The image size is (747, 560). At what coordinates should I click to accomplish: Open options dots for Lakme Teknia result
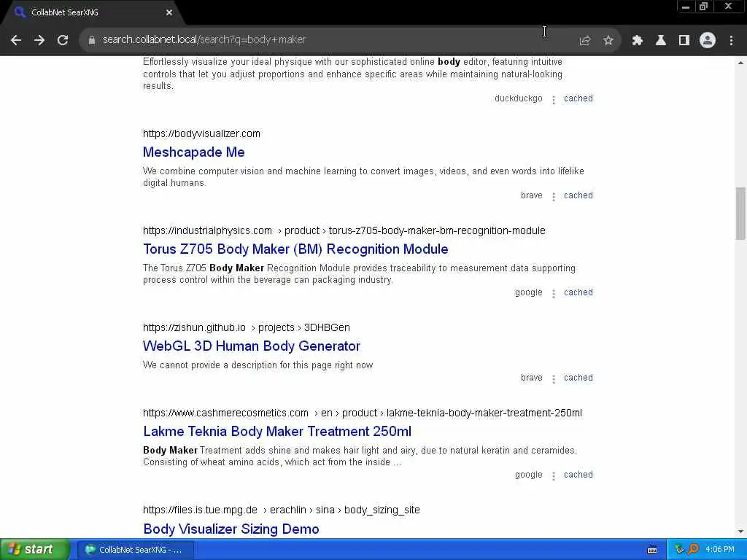554,476
